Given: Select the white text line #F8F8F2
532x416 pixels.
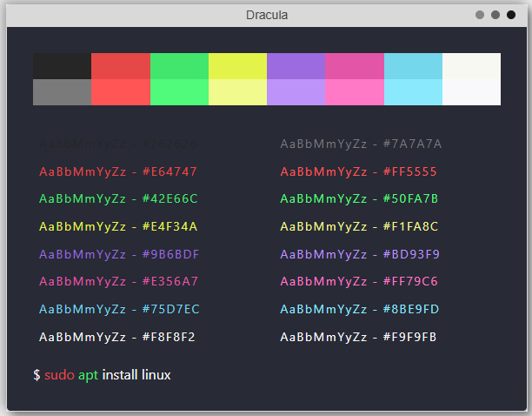Looking at the screenshot, I should click(x=117, y=338).
